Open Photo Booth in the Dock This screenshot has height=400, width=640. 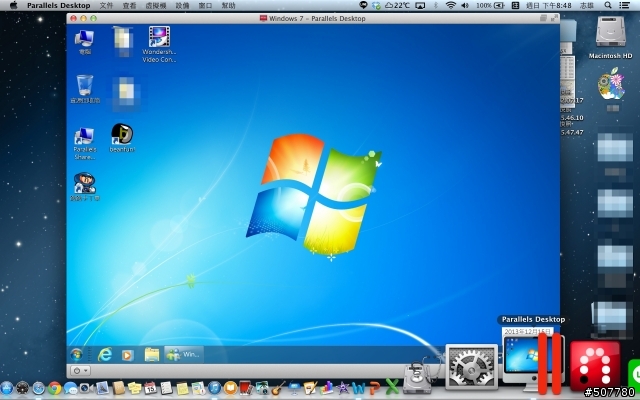pyautogui.click(x=246, y=388)
